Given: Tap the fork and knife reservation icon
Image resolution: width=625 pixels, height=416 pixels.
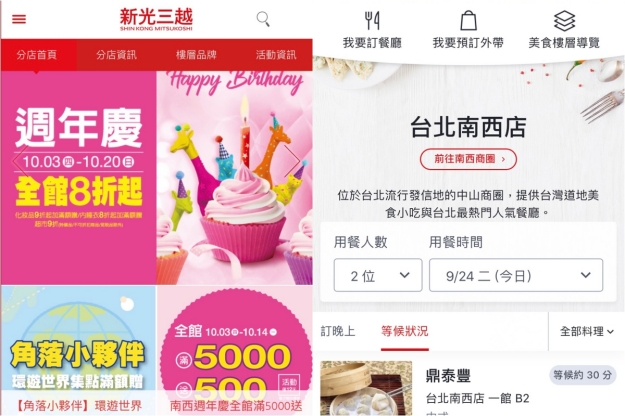Looking at the screenshot, I should point(372,20).
